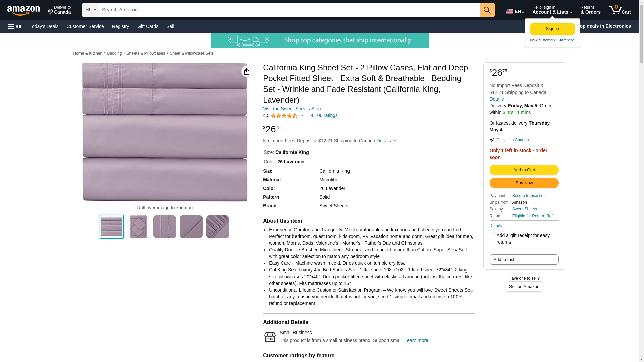
Task: Check the gift receipt checkbox
Action: pyautogui.click(x=493, y=235)
